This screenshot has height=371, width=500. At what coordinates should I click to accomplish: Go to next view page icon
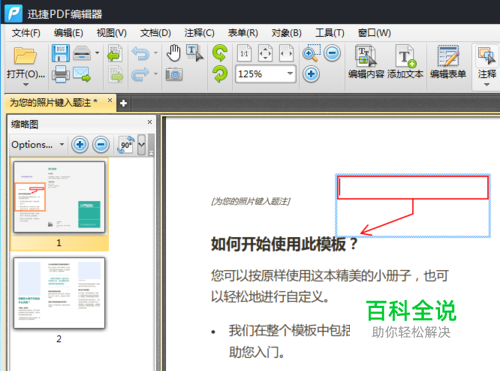pos(115,74)
